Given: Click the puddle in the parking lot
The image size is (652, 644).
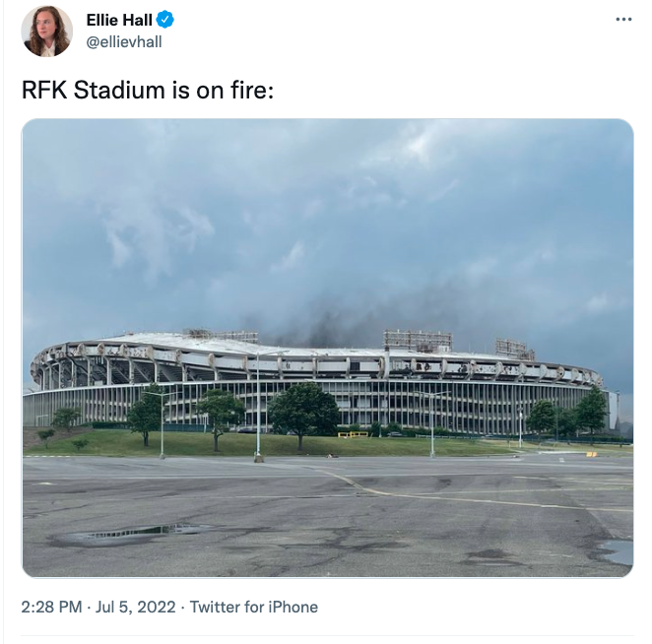Looking at the screenshot, I should (133, 535).
